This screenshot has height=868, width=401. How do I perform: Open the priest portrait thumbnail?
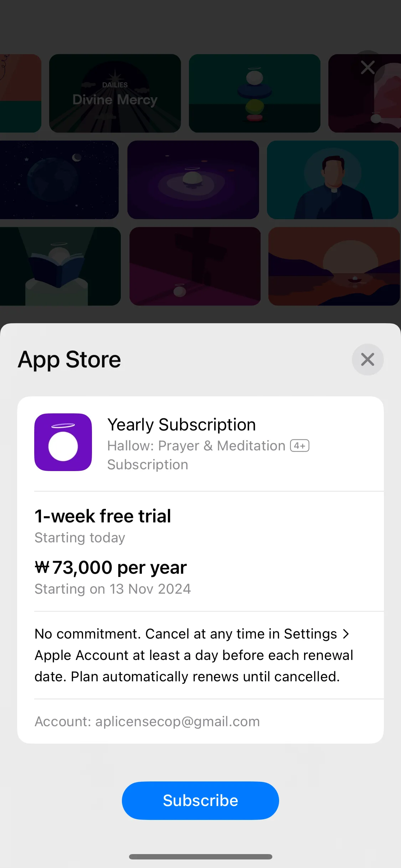click(x=333, y=180)
